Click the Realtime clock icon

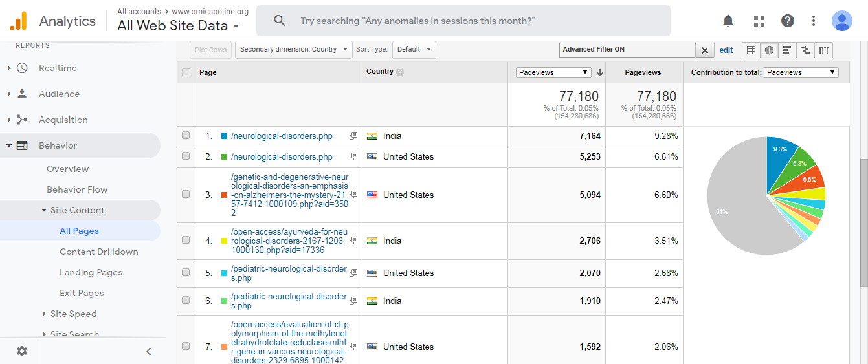[22, 68]
